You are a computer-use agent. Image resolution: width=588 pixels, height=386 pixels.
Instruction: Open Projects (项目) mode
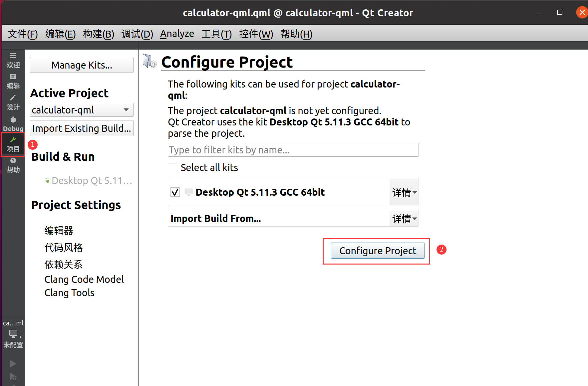pos(13,144)
